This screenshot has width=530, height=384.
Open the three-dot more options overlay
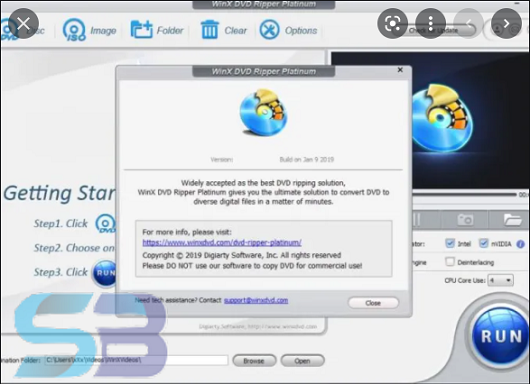tap(430, 23)
